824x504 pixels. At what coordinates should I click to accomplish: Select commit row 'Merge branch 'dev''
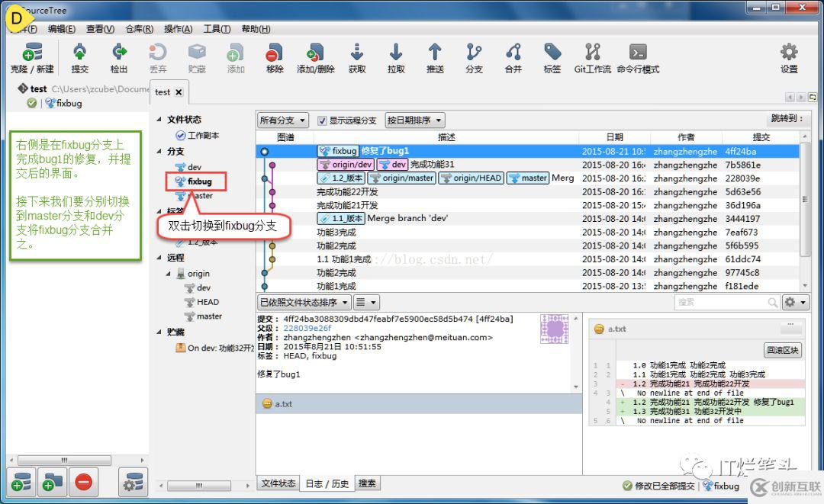pyautogui.click(x=528, y=218)
